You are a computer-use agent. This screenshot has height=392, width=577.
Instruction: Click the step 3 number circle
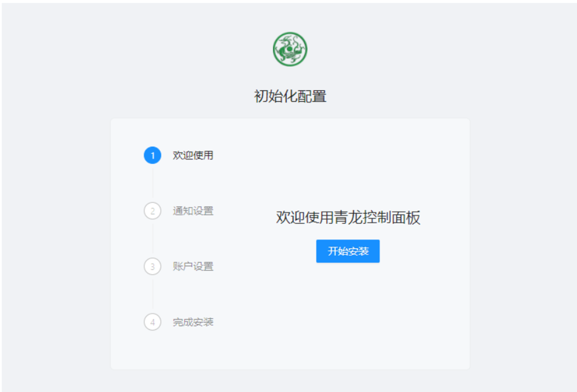tap(152, 266)
